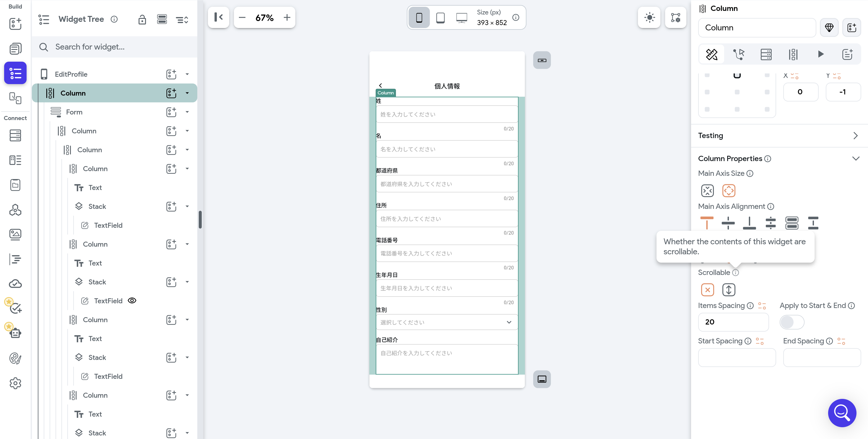Click the diamond icon beside Column name
Screen dimensions: 868x439
coord(829,28)
